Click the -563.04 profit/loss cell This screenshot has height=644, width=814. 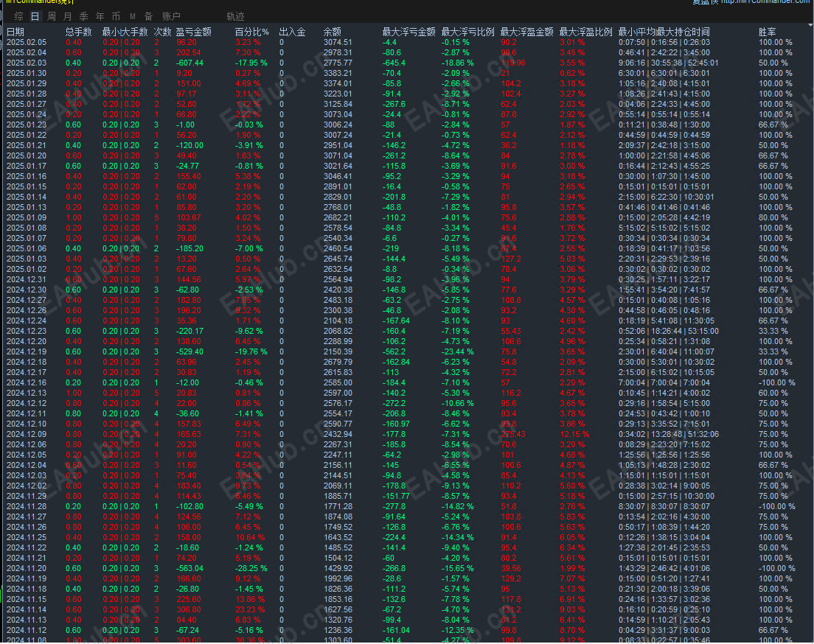(189, 569)
